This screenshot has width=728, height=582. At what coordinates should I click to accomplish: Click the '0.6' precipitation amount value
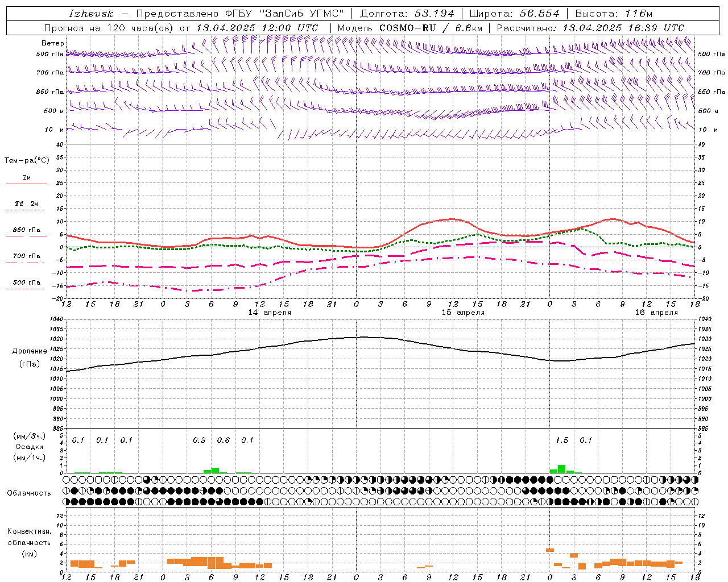[224, 440]
